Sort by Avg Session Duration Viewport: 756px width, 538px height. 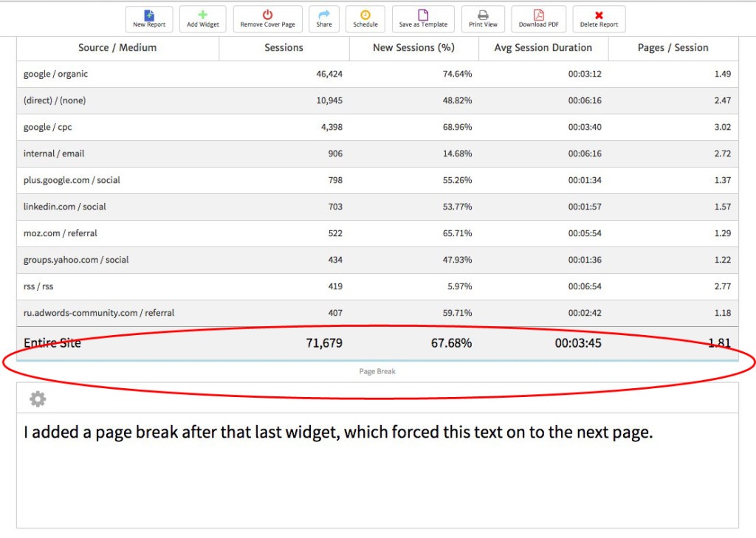click(x=543, y=47)
